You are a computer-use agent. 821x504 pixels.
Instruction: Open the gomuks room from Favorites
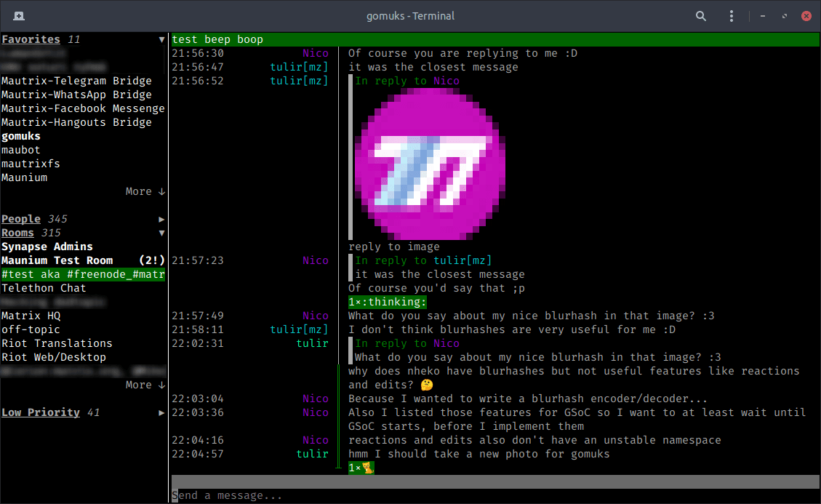[20, 135]
